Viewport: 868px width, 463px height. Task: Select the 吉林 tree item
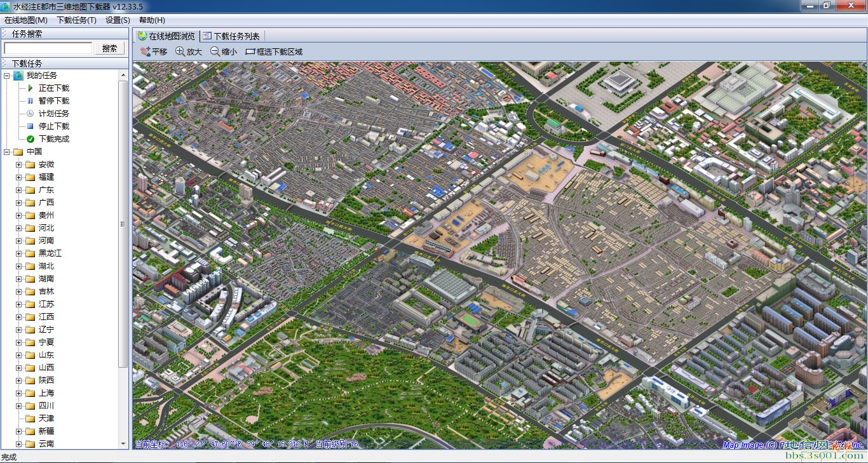click(x=46, y=292)
